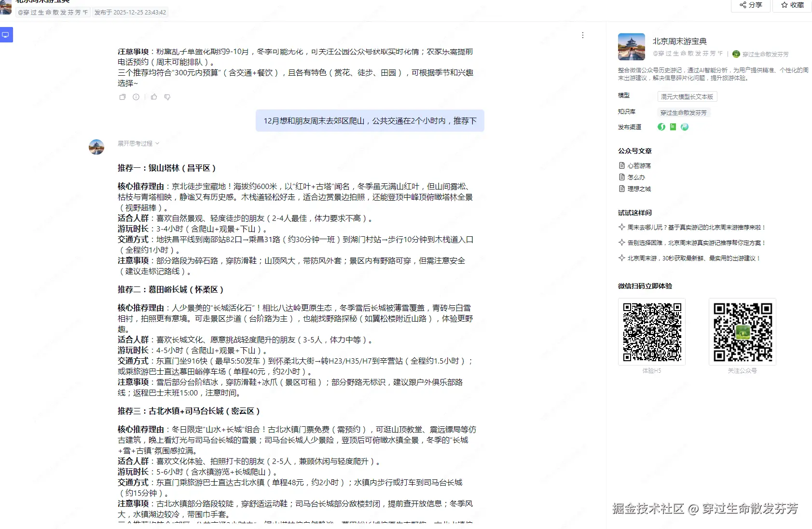
Task: Click the 关注公众号 caption
Action: point(743,371)
